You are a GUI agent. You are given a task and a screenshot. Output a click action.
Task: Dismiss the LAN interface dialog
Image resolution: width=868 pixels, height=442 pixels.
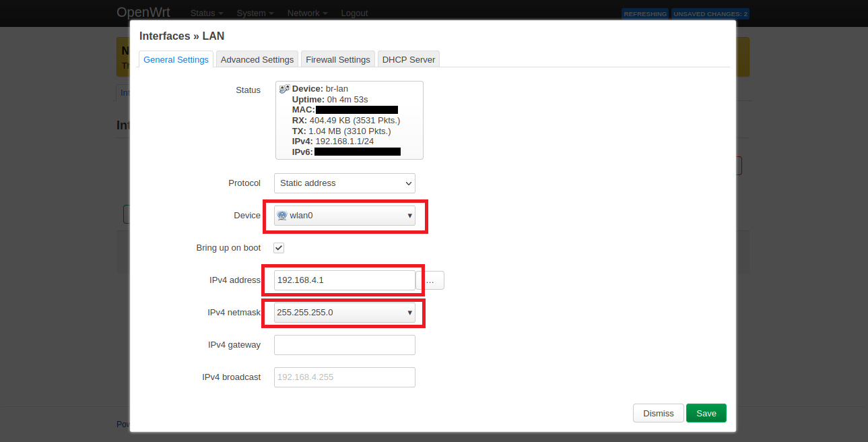coord(659,413)
